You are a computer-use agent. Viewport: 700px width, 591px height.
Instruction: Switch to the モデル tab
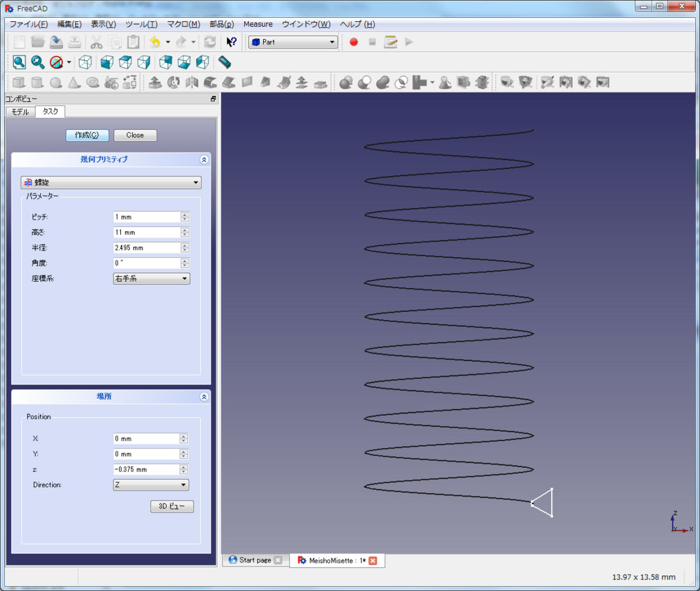coord(20,111)
